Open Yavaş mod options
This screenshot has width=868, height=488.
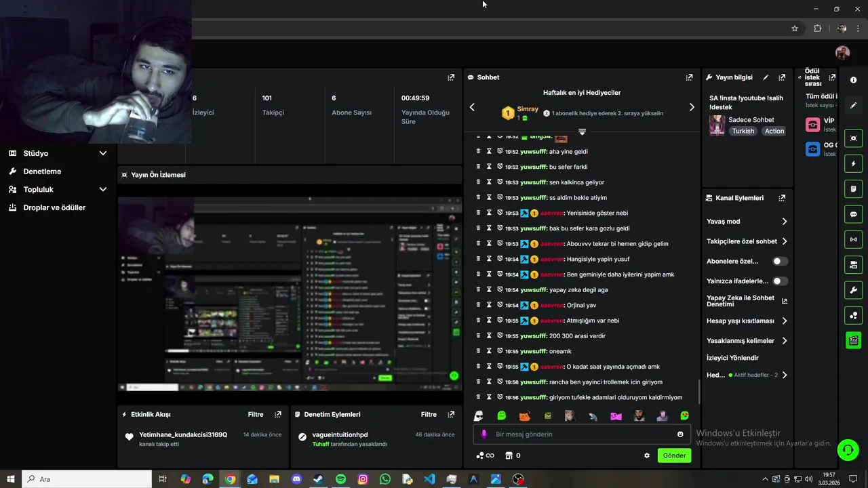pyautogui.click(x=747, y=222)
